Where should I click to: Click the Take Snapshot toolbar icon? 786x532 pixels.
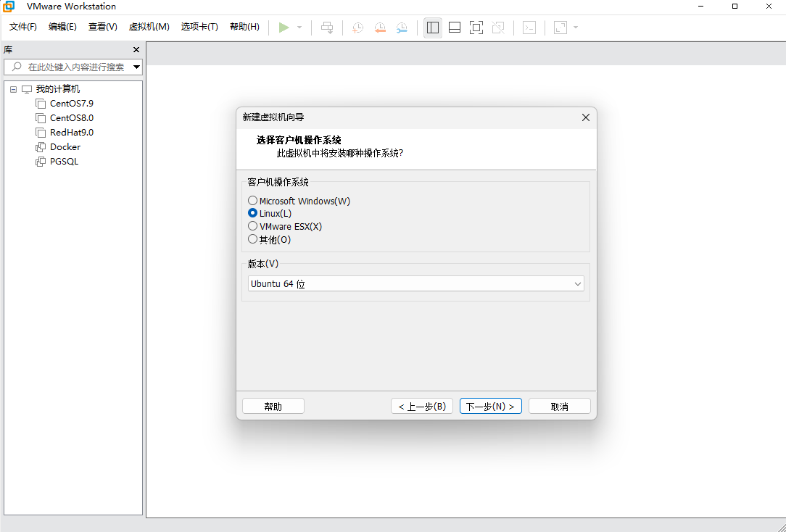tap(357, 28)
